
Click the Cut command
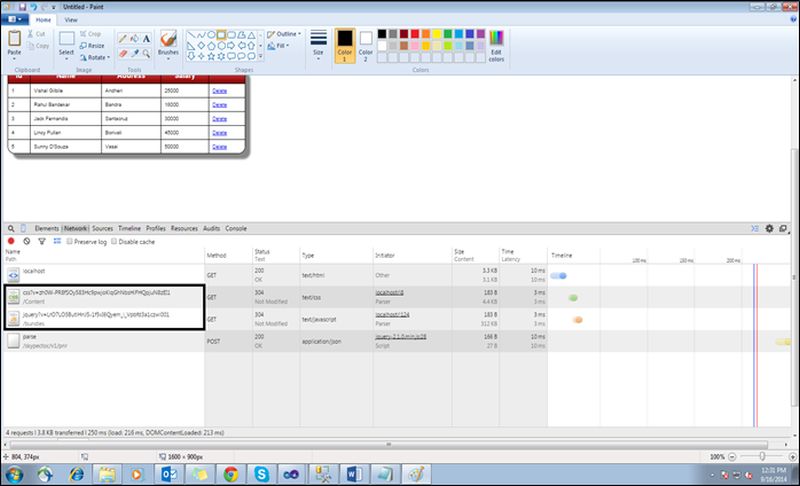(x=37, y=34)
